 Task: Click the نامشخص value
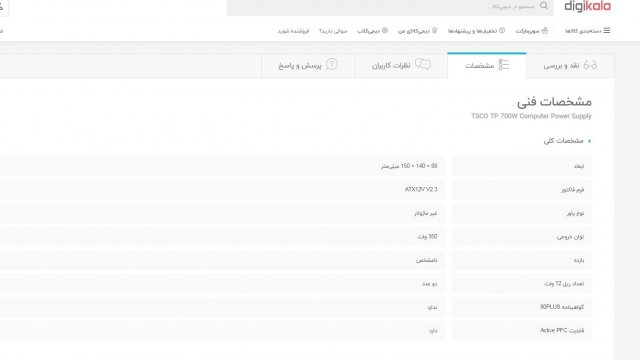pyautogui.click(x=427, y=260)
